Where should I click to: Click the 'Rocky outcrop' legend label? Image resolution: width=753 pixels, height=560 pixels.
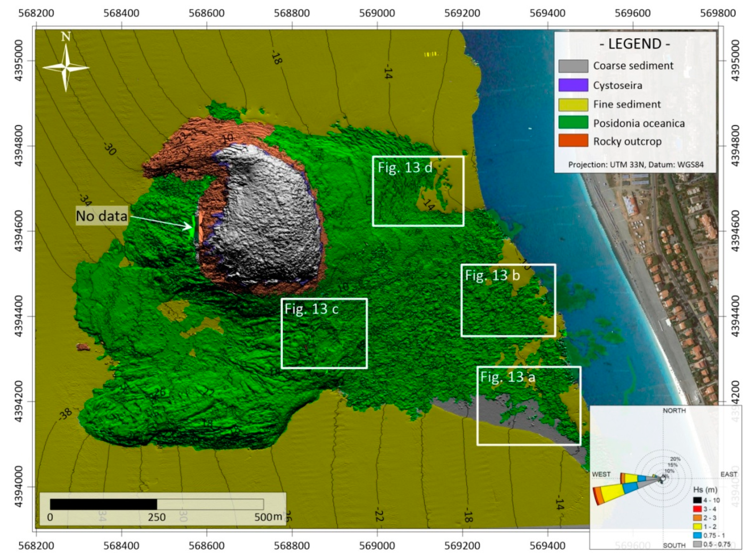click(x=627, y=141)
